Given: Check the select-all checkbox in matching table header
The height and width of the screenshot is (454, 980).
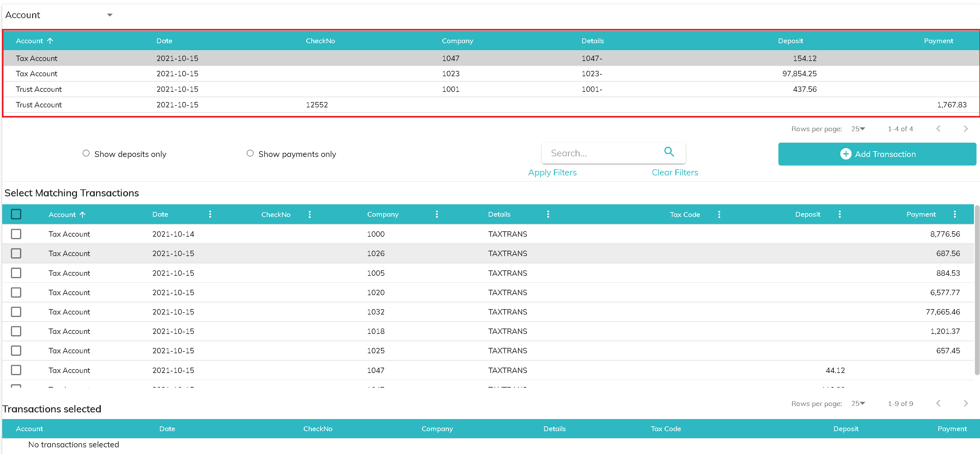Looking at the screenshot, I should [16, 214].
